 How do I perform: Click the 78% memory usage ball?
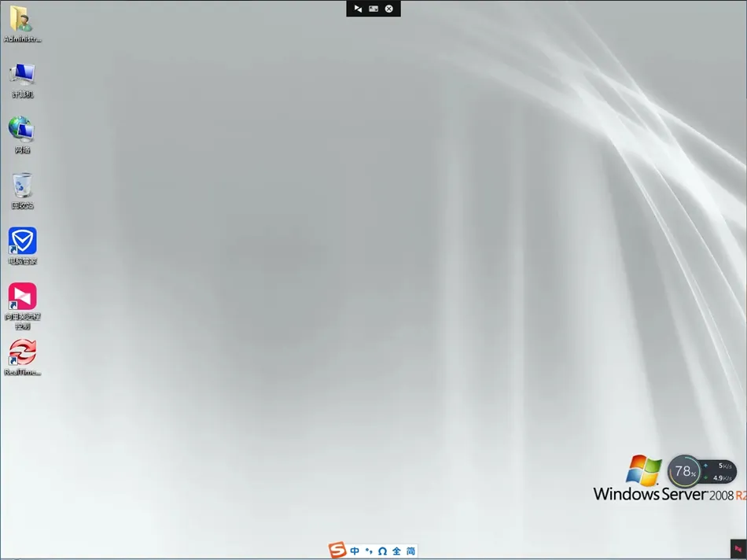coord(684,471)
